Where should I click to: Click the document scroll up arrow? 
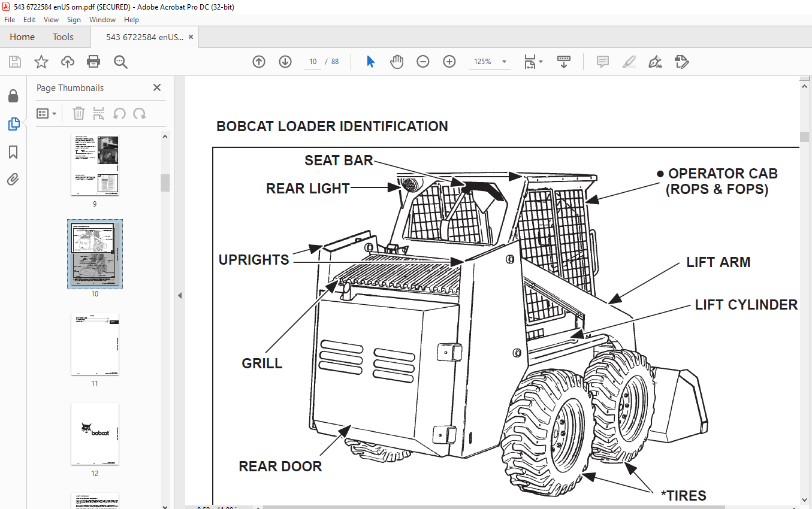tap(805, 86)
